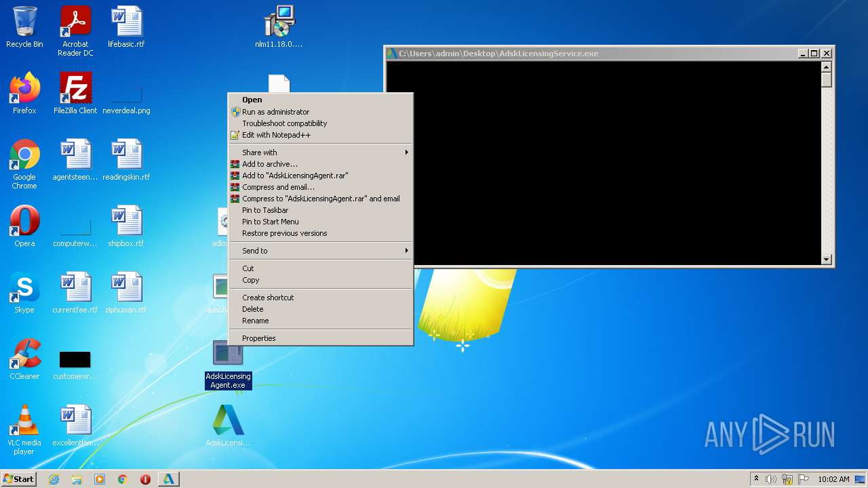Select ziphuman.rtf document icon
Image resolution: width=868 pixels, height=488 pixels.
[x=126, y=293]
